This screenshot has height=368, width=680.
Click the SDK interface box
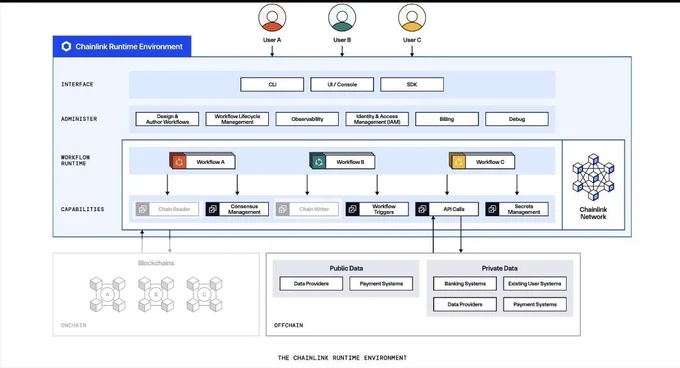[412, 85]
